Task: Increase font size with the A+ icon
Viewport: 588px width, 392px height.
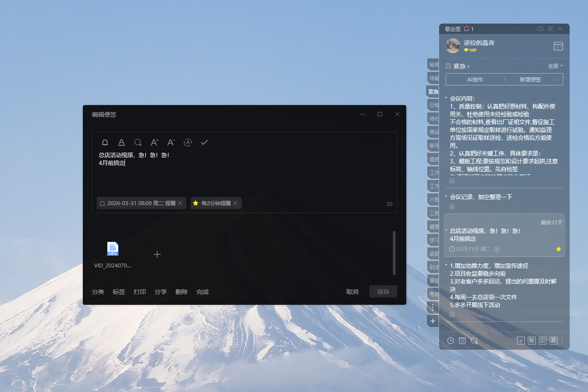Action: coord(154,142)
